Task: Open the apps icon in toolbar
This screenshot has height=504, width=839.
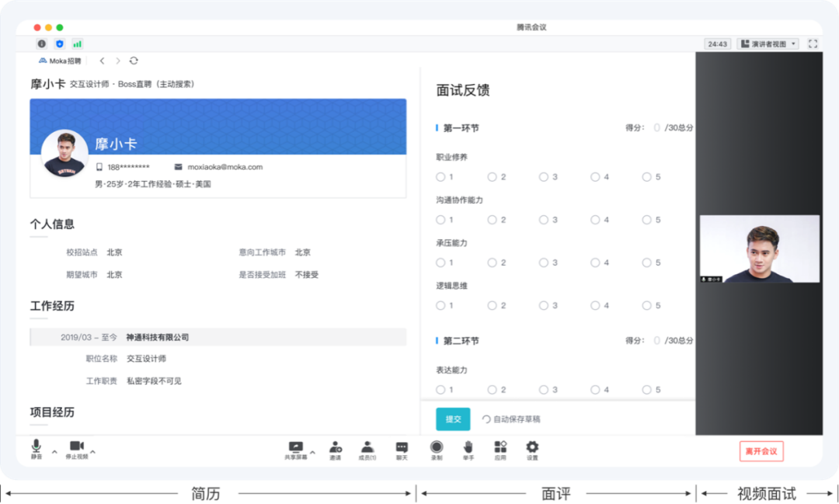Action: tap(500, 447)
